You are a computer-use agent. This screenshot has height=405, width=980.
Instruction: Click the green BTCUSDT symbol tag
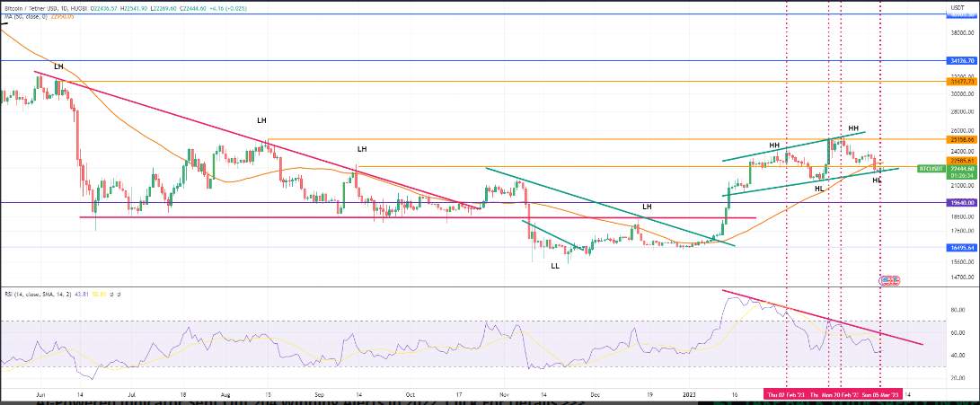[x=931, y=169]
